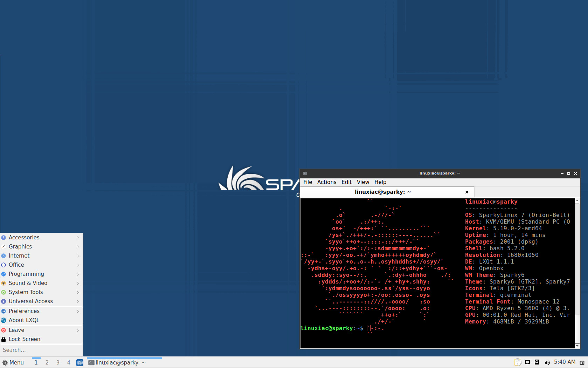Click the 5:40 AM clock
The width and height of the screenshot is (588, 368).
click(x=565, y=362)
